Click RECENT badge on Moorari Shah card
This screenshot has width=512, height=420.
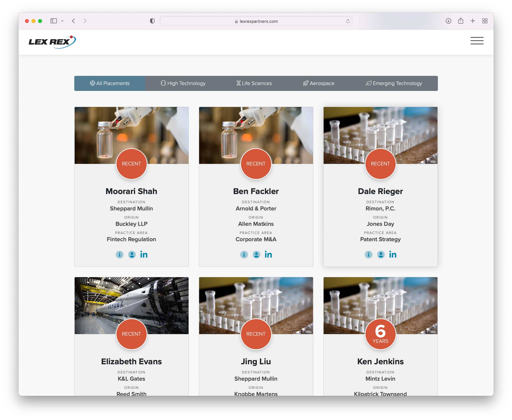[131, 164]
